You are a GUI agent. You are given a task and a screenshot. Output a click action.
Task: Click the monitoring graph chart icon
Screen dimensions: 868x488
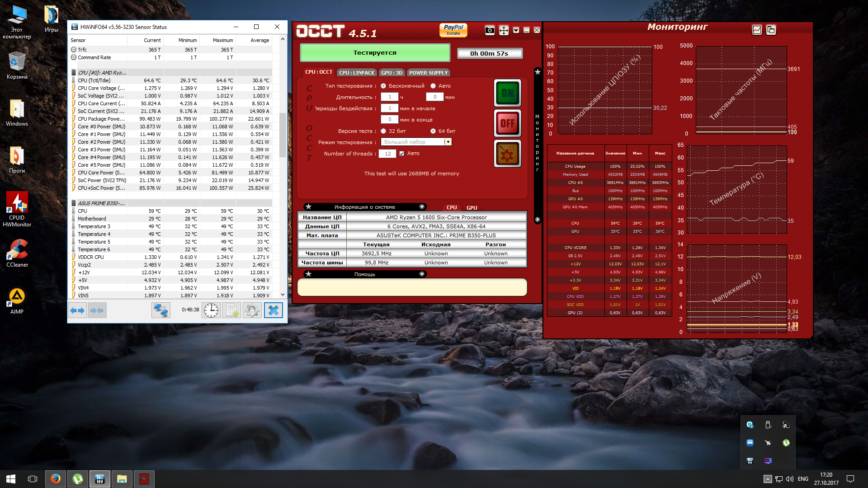(x=757, y=30)
